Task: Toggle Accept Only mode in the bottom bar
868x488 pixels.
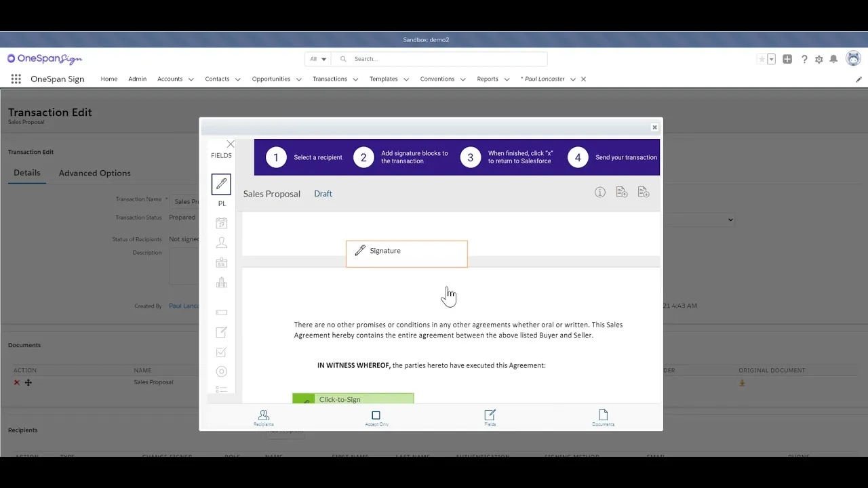Action: pyautogui.click(x=376, y=416)
